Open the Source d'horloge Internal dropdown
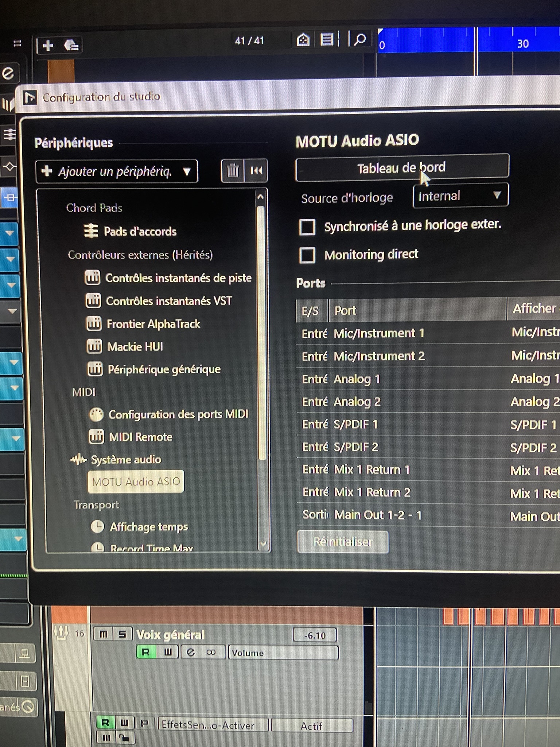560x747 pixels. pyautogui.click(x=460, y=196)
